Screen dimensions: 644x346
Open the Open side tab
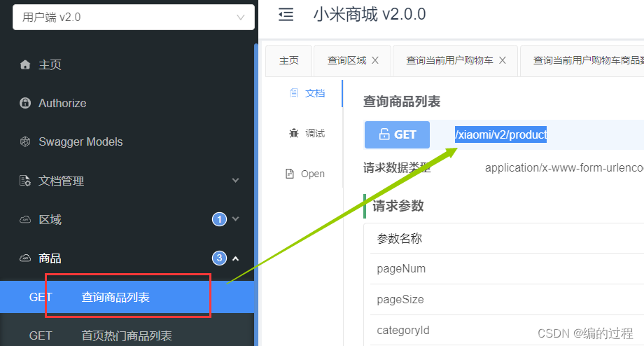point(313,174)
